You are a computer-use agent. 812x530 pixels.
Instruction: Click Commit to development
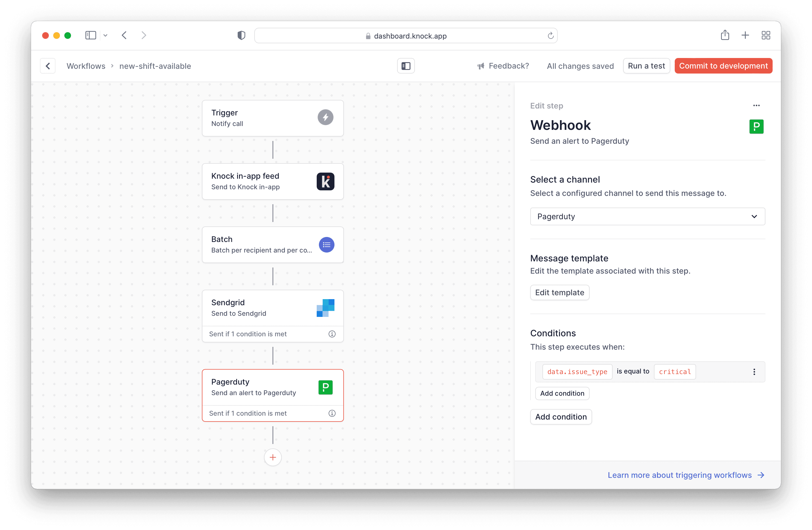723,65
